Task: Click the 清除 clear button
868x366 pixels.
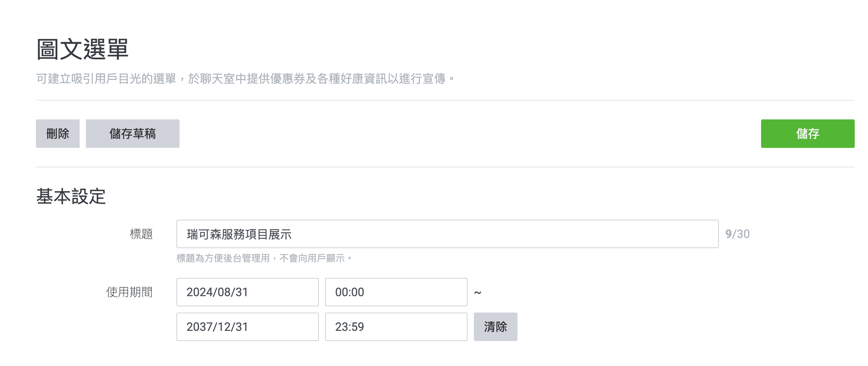Action: pos(495,327)
